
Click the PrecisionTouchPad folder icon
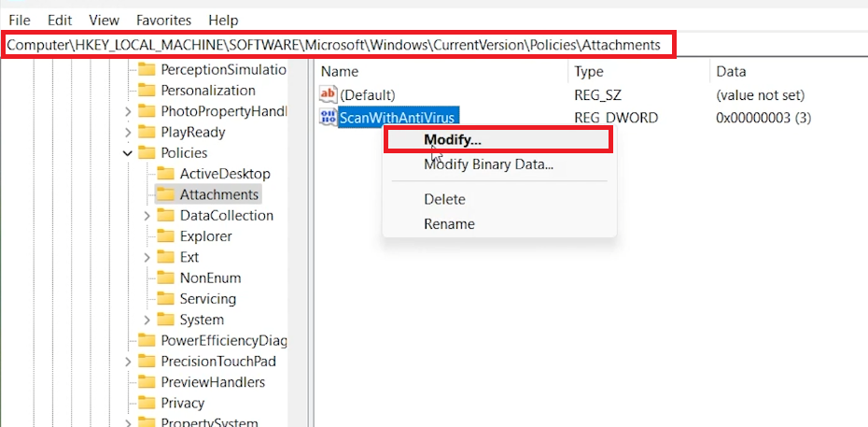pyautogui.click(x=147, y=362)
